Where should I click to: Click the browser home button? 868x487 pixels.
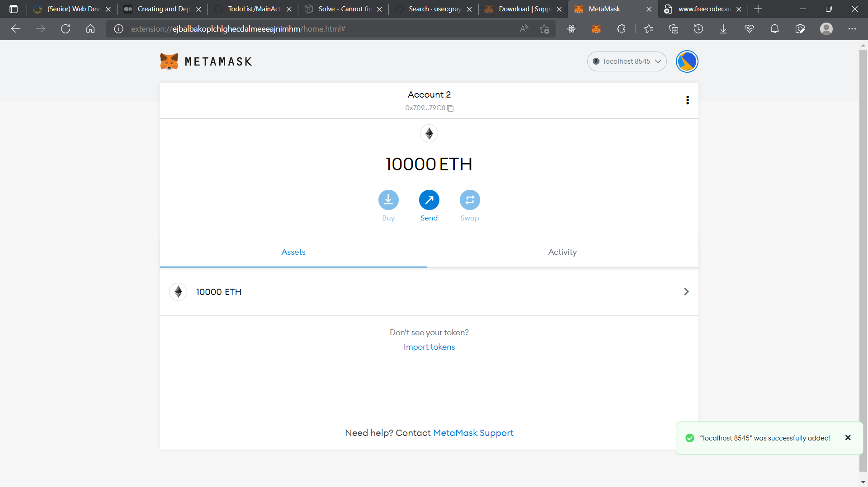[90, 29]
